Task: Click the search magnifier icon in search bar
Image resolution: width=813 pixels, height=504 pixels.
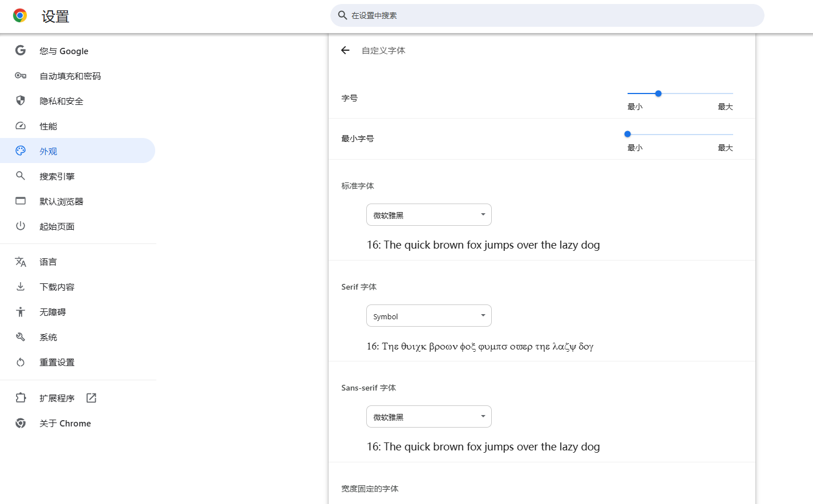Action: click(342, 15)
